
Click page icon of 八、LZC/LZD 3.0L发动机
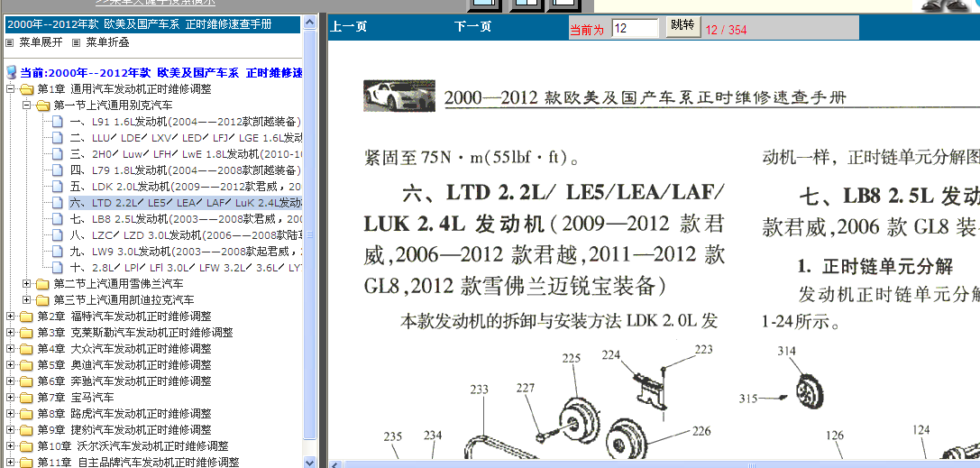coord(58,235)
